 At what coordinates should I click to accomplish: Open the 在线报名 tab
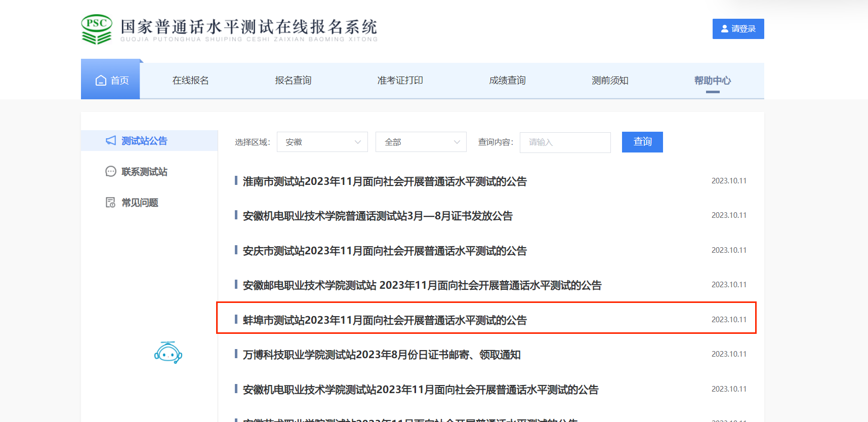(190, 81)
